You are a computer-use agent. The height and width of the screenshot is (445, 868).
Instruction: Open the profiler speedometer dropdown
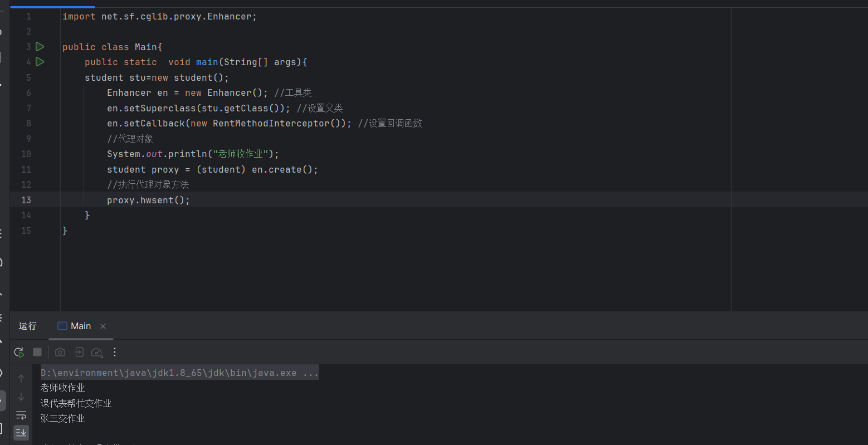[97, 352]
